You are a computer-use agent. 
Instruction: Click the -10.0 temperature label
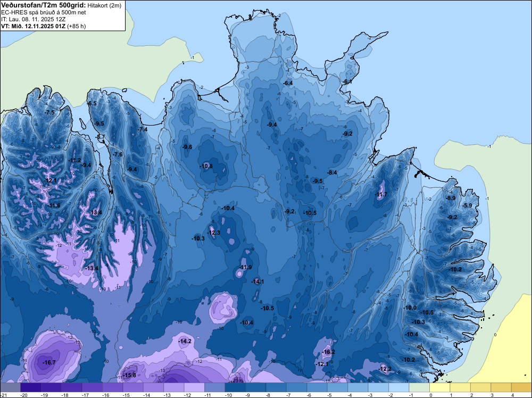(410, 308)
